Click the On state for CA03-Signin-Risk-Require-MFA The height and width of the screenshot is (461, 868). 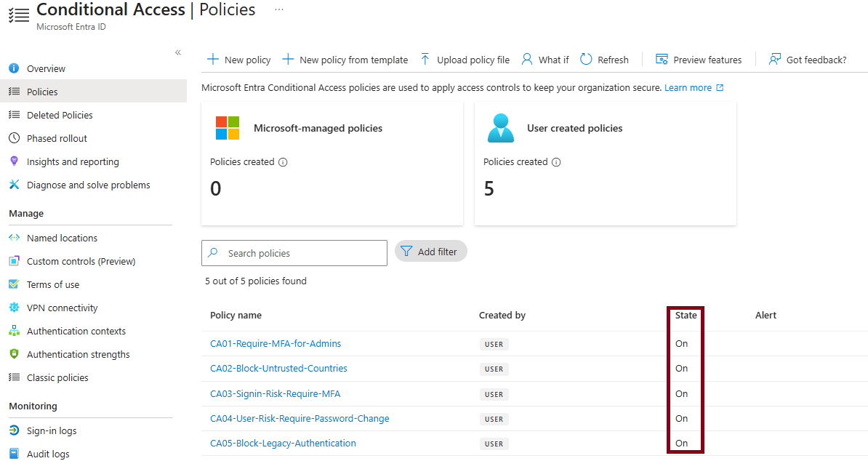681,394
